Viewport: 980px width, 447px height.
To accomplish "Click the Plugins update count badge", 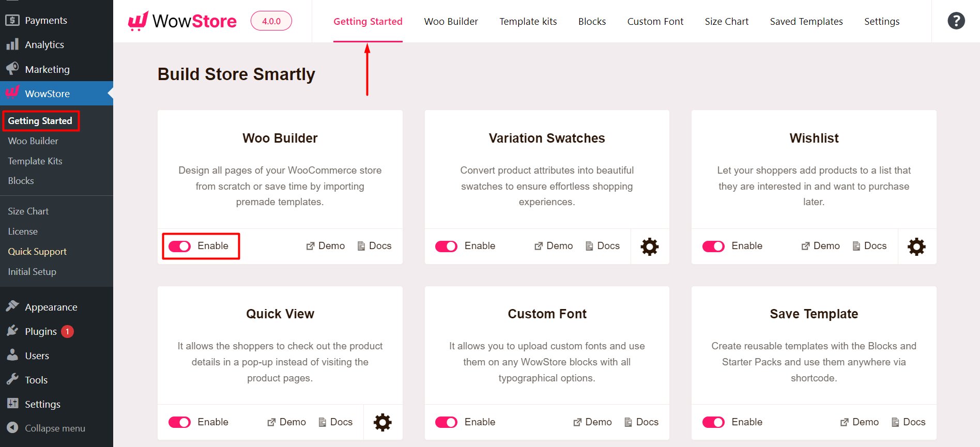I will pyautogui.click(x=67, y=331).
